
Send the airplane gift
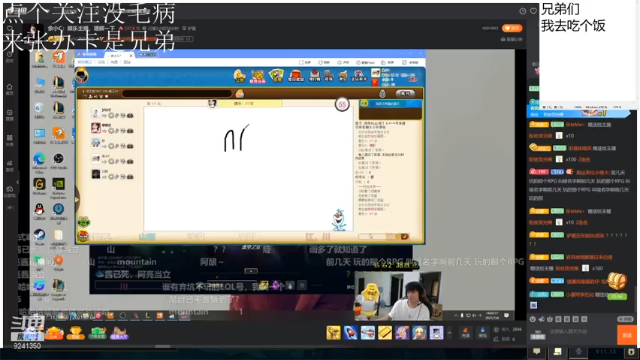368,333
